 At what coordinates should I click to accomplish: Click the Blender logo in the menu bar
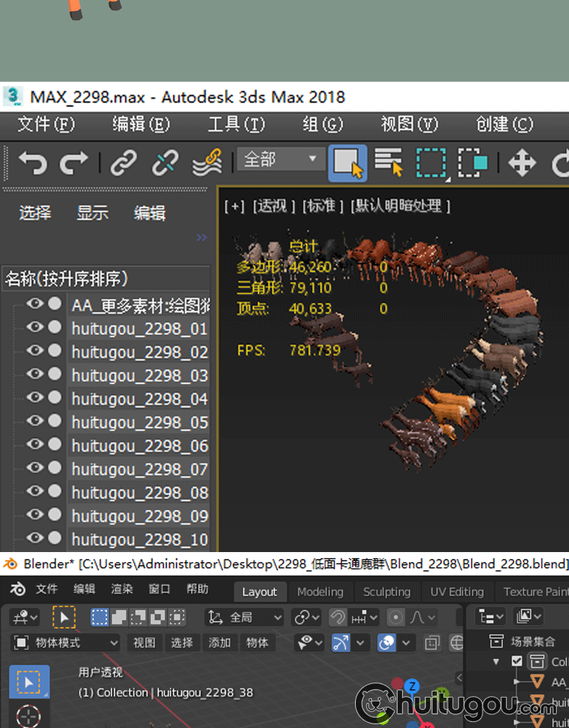pyautogui.click(x=17, y=588)
